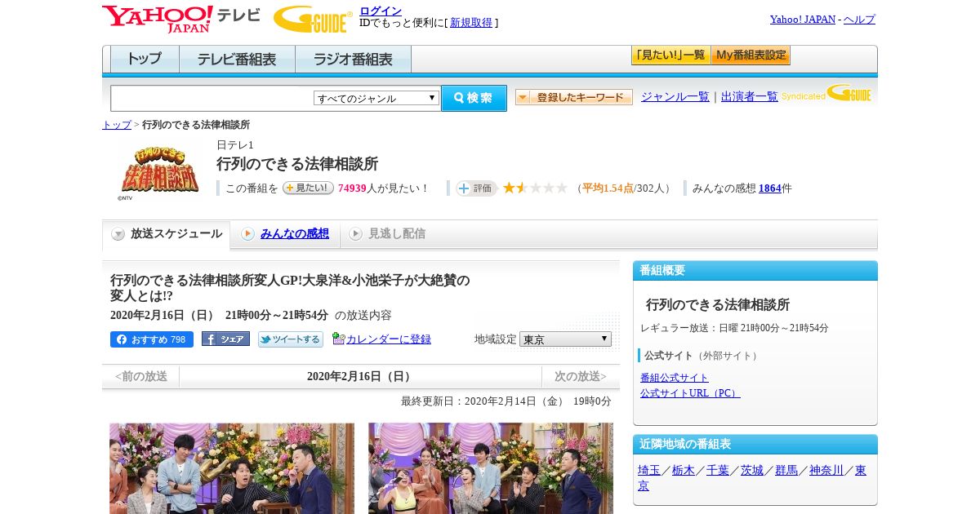Image resolution: width=980 pixels, height=514 pixels.
Task: Click the 見たい! add button
Action: coord(309,188)
